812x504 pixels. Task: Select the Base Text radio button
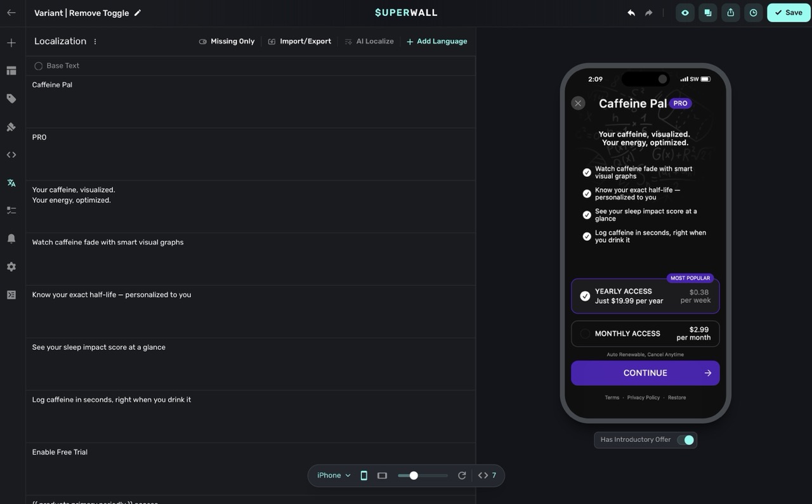(x=38, y=65)
